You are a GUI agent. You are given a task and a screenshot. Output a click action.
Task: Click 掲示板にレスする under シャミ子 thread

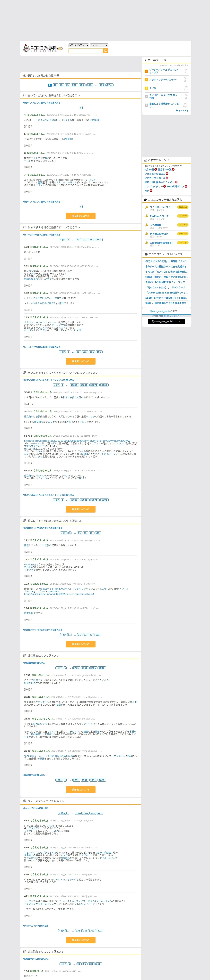click(81, 361)
